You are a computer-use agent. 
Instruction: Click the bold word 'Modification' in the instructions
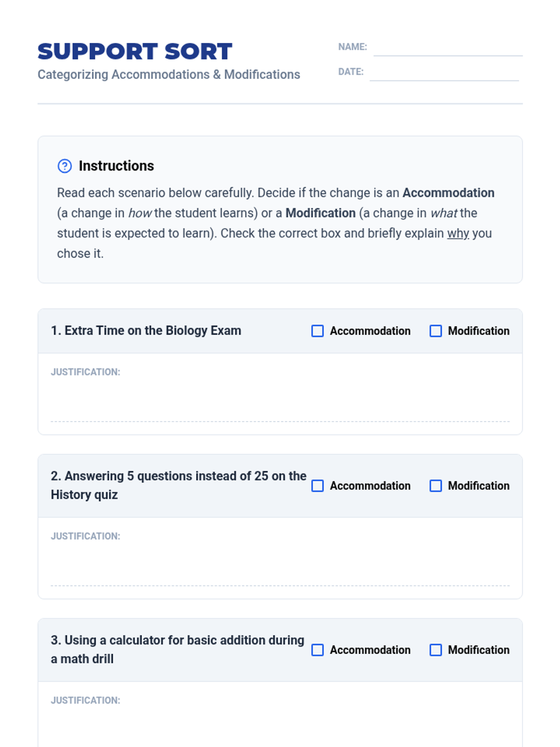pos(320,213)
